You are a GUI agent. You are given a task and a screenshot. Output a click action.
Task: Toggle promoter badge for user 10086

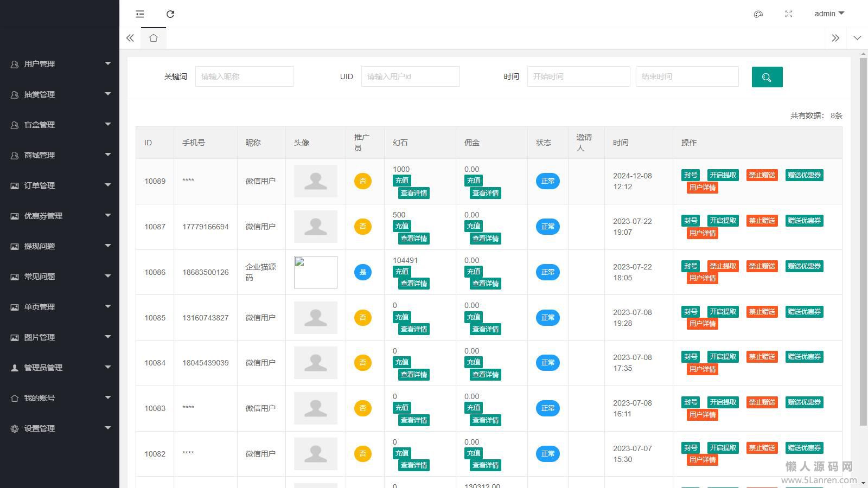pyautogui.click(x=363, y=272)
